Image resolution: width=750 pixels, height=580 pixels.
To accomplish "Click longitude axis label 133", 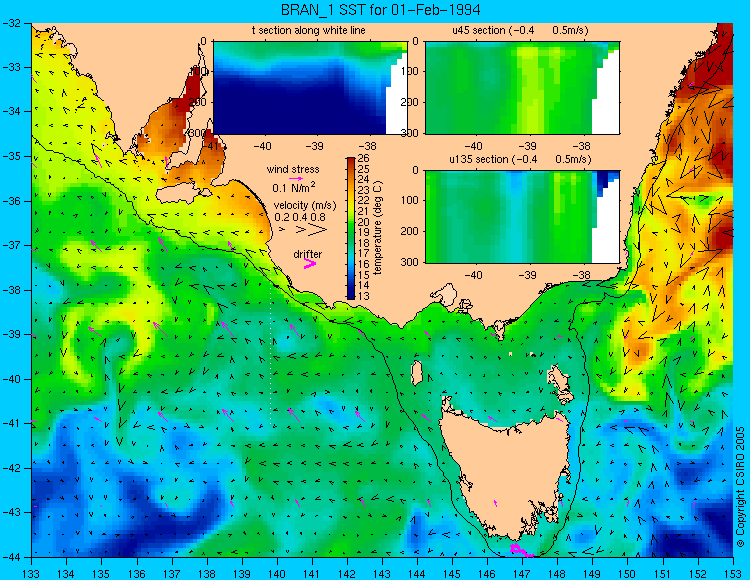I will pos(32,573).
